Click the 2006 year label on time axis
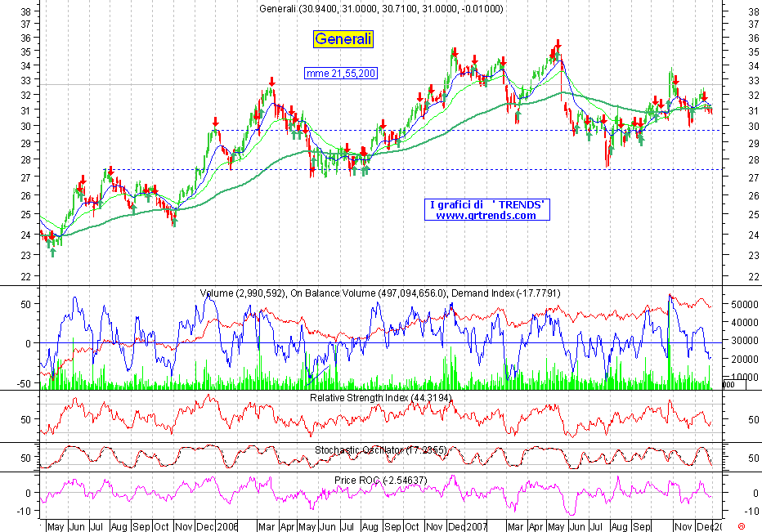Image resolution: width=762 pixels, height=532 pixels. tap(227, 526)
